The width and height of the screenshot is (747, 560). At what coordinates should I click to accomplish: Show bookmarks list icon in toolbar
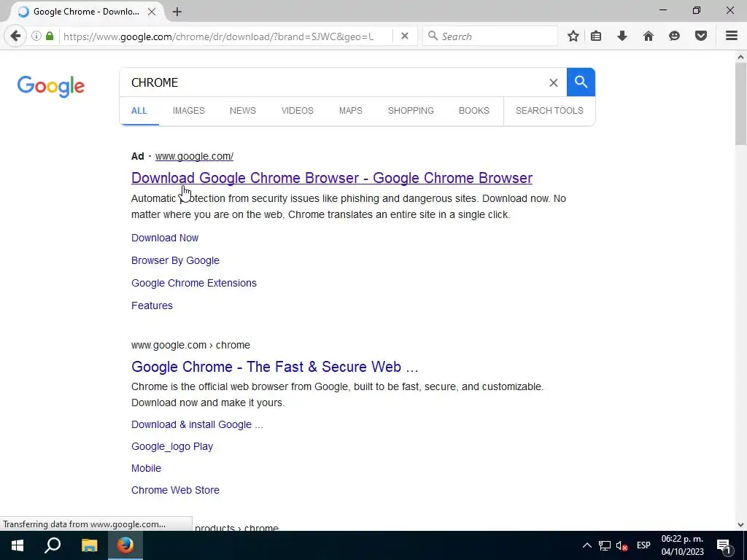[596, 36]
